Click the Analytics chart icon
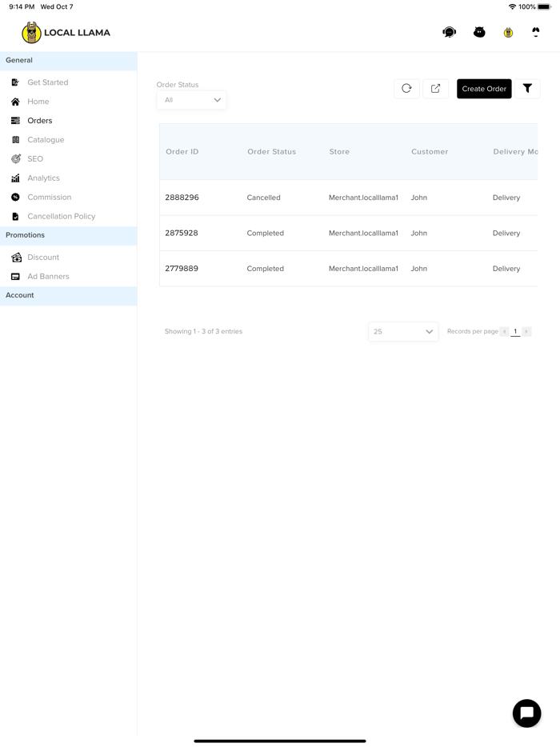This screenshot has height=747, width=560. pyautogui.click(x=15, y=178)
